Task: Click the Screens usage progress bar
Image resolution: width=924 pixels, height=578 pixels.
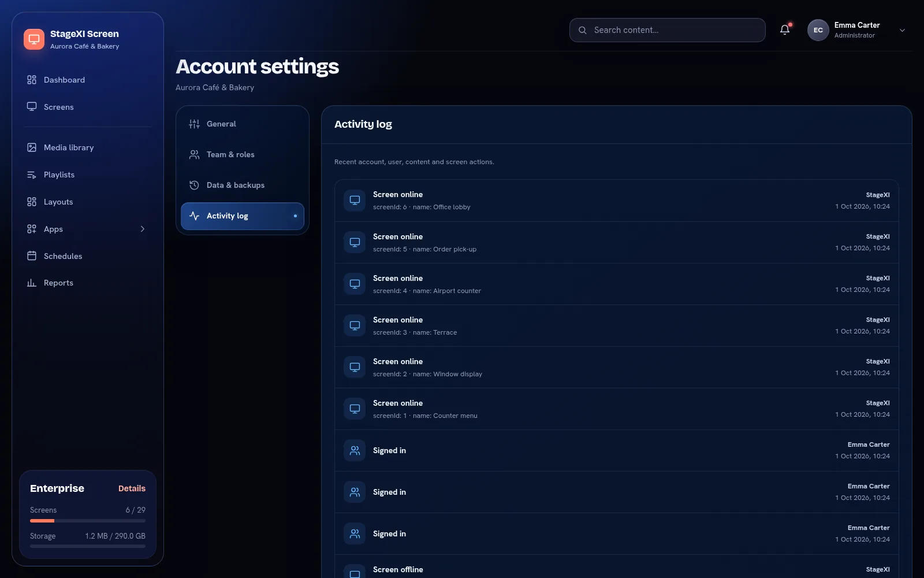Action: [x=88, y=521]
